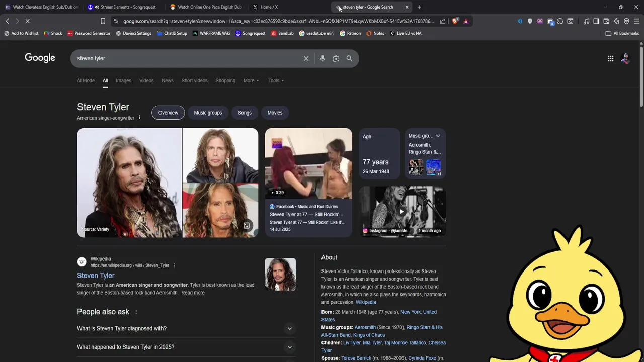
Task: Open options dots next to Wikipedia URL
Action: click(174, 265)
